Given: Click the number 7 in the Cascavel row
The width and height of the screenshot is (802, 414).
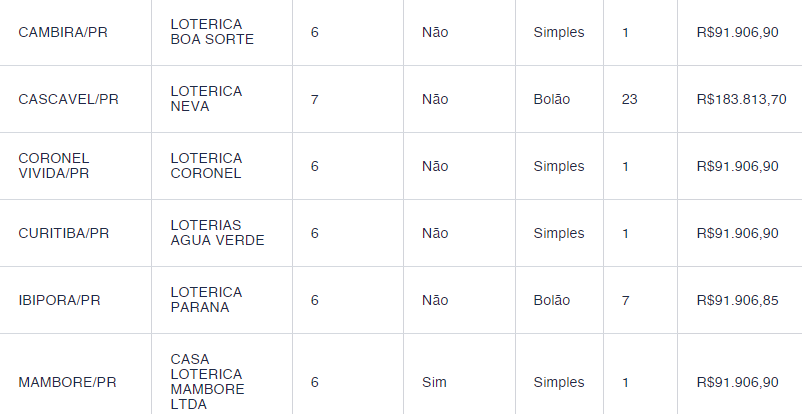Looking at the screenshot, I should tap(315, 99).
